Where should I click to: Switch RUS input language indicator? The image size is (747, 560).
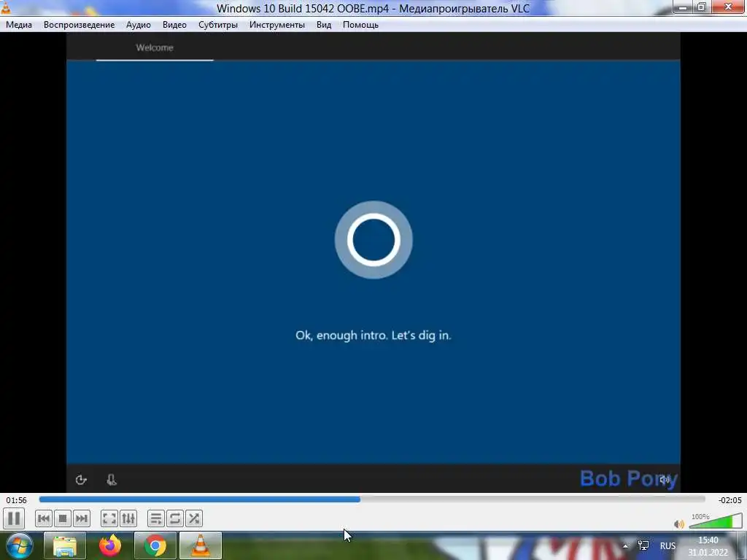click(667, 545)
